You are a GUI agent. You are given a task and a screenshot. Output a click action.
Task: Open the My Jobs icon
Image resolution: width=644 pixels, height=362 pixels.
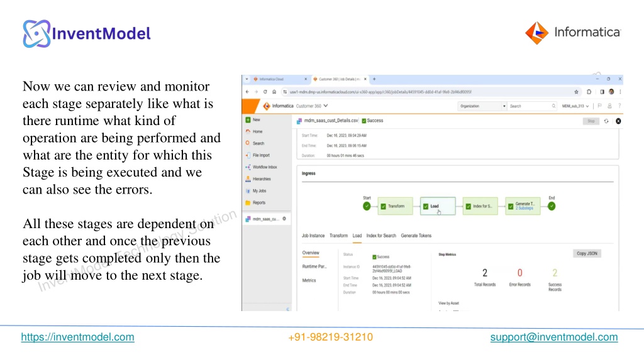pyautogui.click(x=248, y=191)
